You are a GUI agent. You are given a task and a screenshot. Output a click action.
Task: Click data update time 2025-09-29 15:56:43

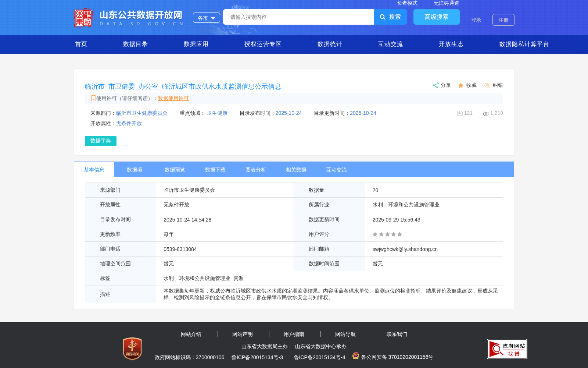point(397,220)
